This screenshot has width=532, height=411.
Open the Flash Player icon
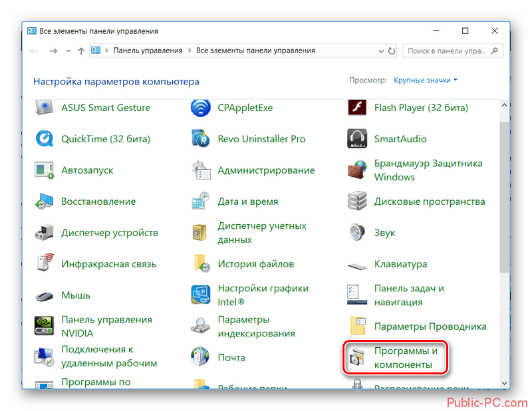click(x=357, y=108)
